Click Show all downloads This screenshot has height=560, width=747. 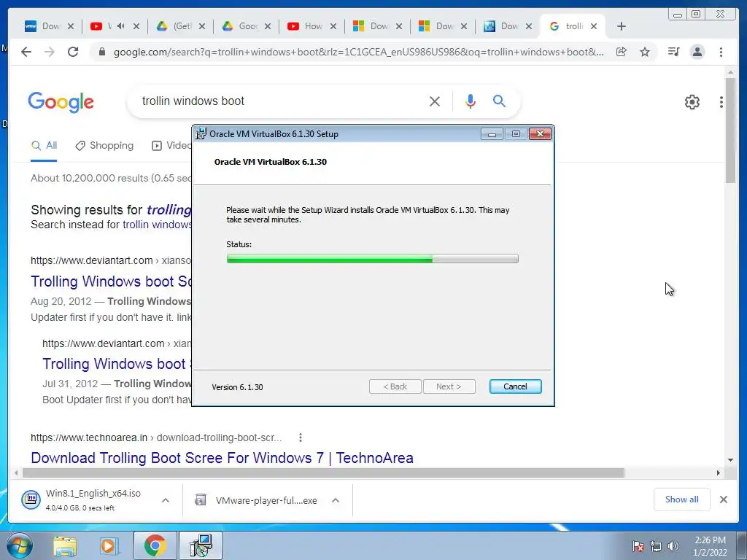coord(682,499)
